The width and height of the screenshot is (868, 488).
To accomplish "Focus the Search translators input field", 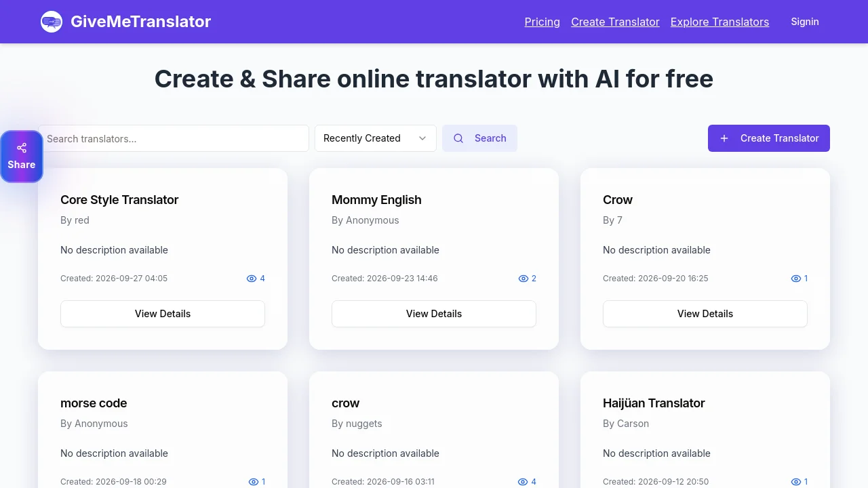I will pyautogui.click(x=174, y=138).
